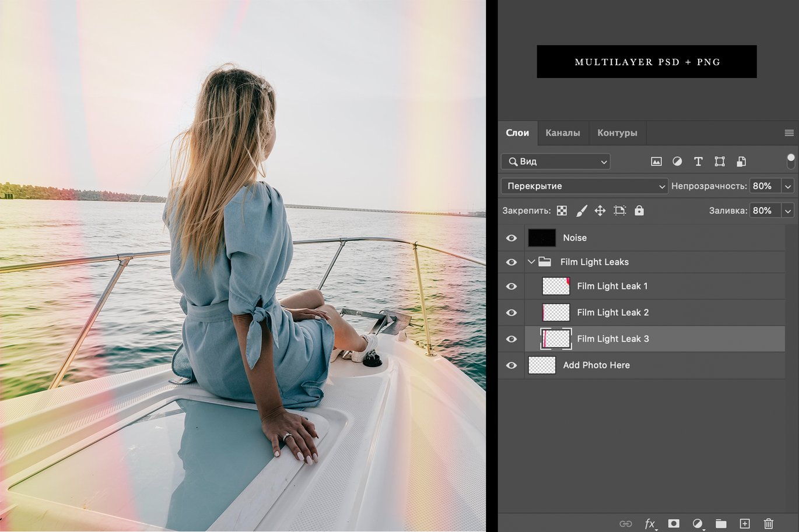799x532 pixels.
Task: Delete layer trash icon
Action: point(769,523)
